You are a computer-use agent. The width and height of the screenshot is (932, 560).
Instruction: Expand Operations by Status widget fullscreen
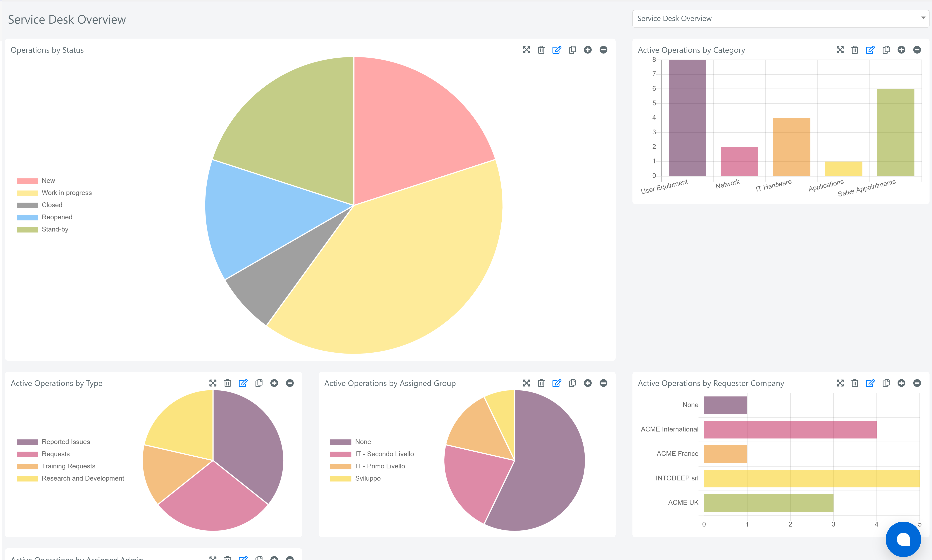pos(527,50)
